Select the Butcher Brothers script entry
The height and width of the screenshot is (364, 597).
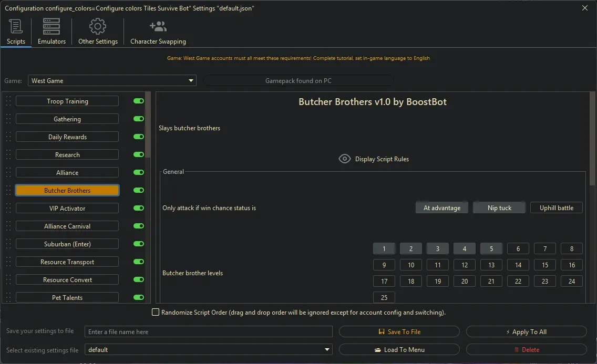click(x=67, y=190)
